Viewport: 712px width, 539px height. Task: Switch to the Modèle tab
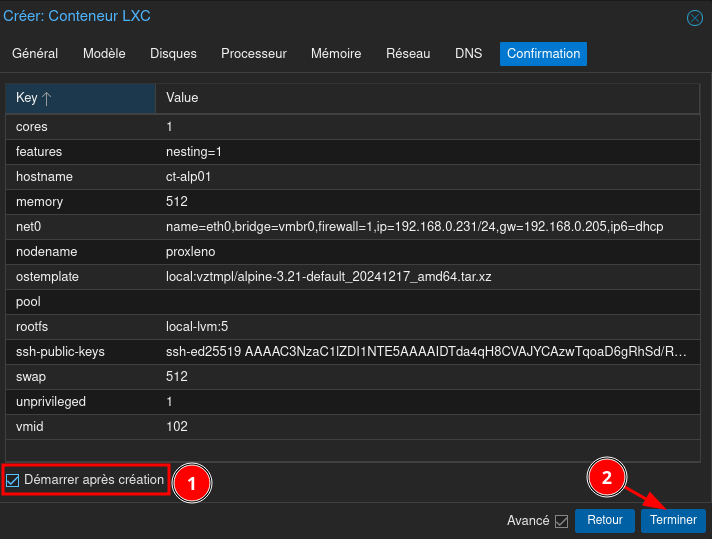coord(104,54)
